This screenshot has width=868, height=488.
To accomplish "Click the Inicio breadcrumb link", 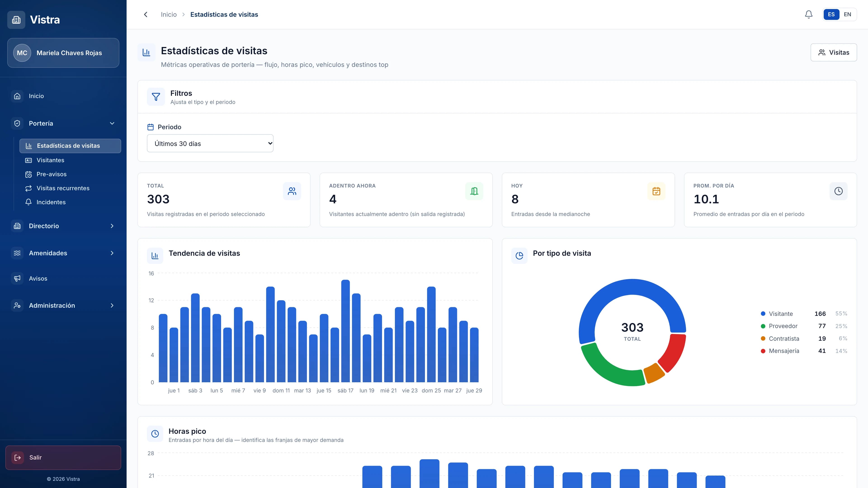I will 168,14.
